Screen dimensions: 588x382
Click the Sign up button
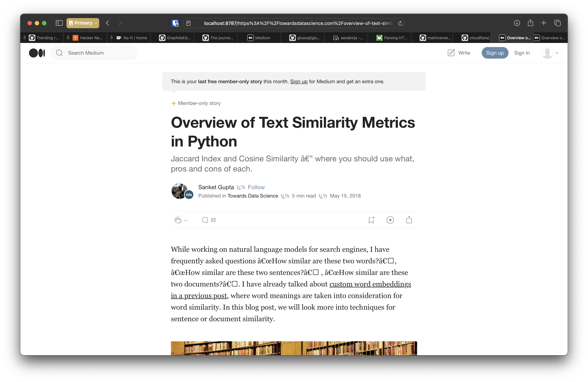[495, 53]
